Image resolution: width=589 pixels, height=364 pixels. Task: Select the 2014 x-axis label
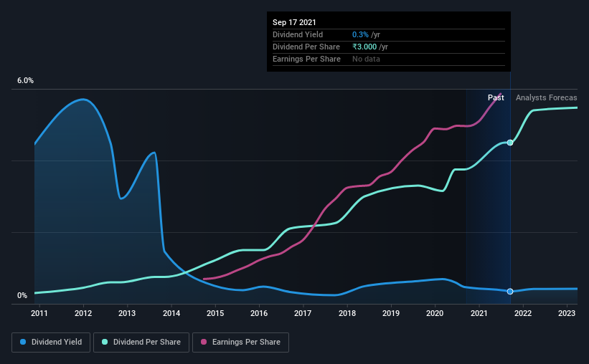[x=171, y=313]
